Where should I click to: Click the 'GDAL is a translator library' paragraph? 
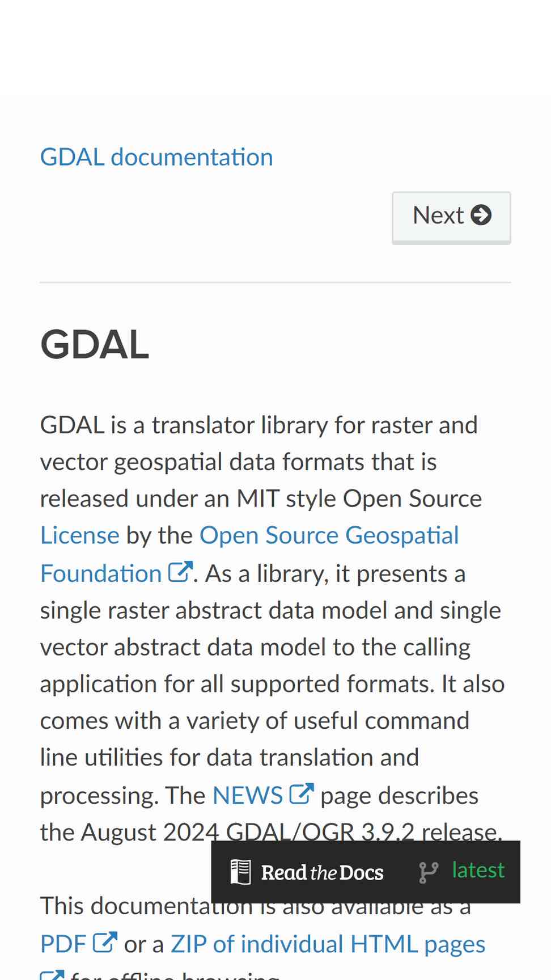272,628
